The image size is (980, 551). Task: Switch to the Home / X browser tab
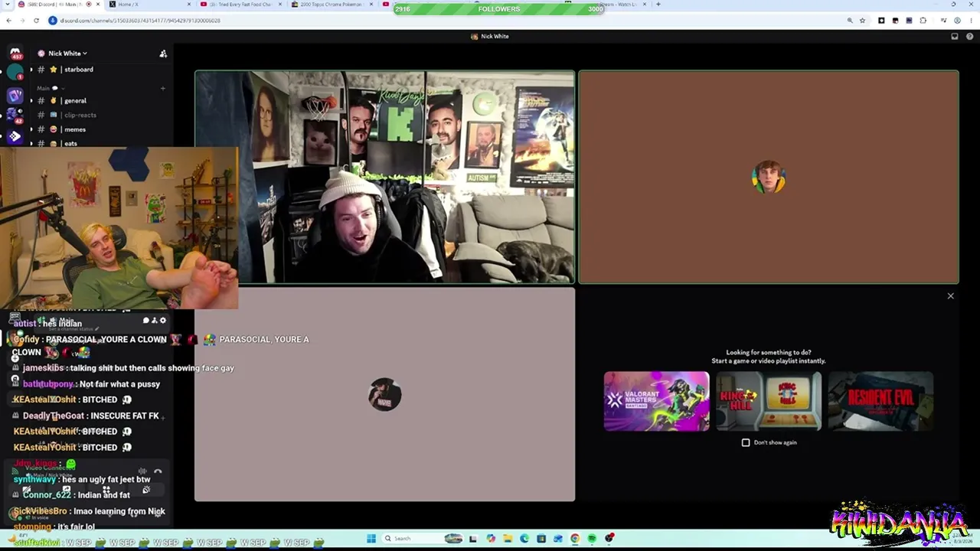149,5
